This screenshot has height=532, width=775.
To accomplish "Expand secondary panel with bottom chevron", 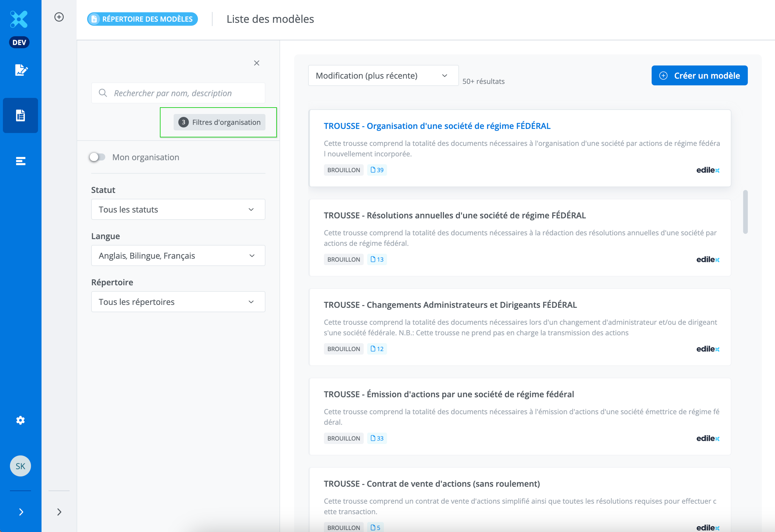I will (59, 512).
